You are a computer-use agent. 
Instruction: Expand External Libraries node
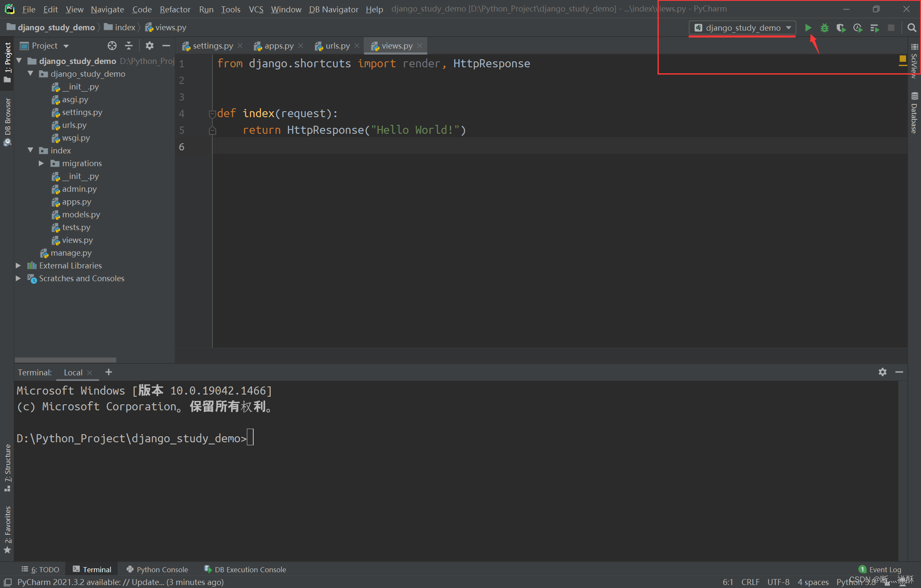pos(18,265)
